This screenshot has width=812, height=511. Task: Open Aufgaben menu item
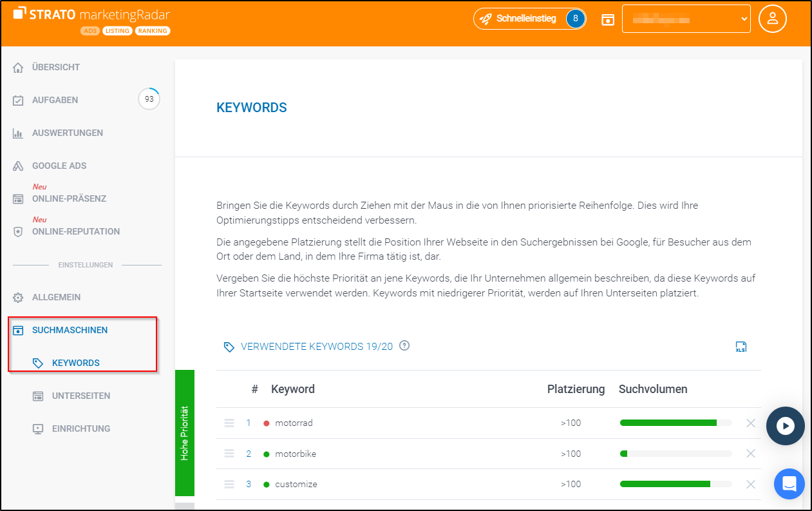pos(55,101)
